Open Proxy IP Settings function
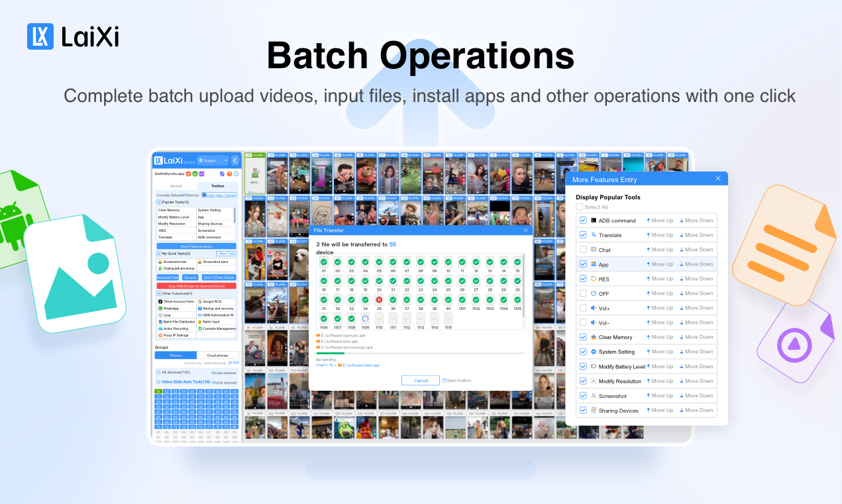842x504 pixels. pyautogui.click(x=176, y=335)
